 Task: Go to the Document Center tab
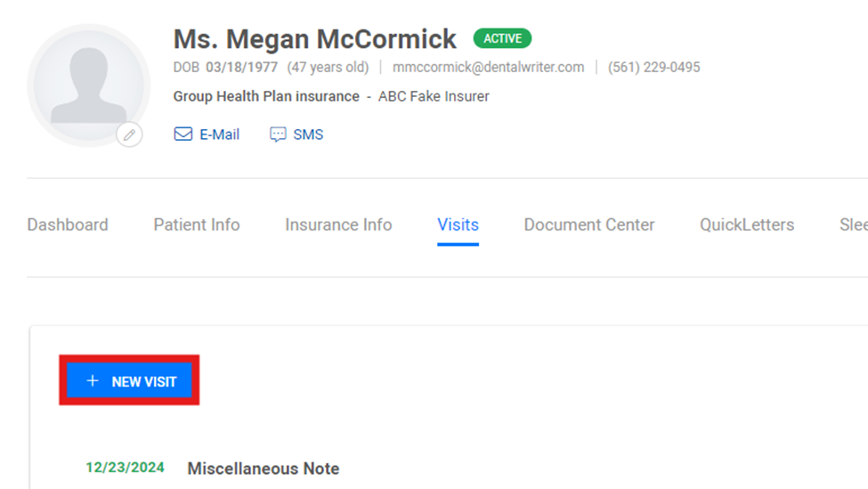[589, 224]
